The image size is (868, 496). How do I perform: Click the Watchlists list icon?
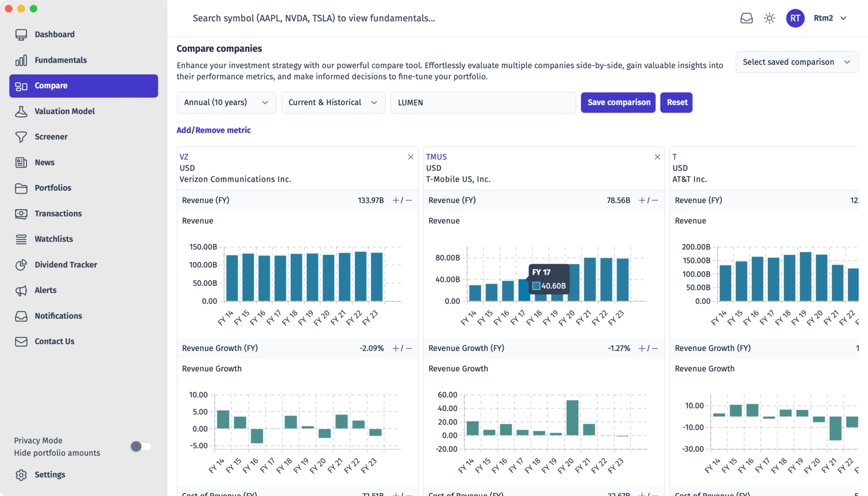point(21,239)
